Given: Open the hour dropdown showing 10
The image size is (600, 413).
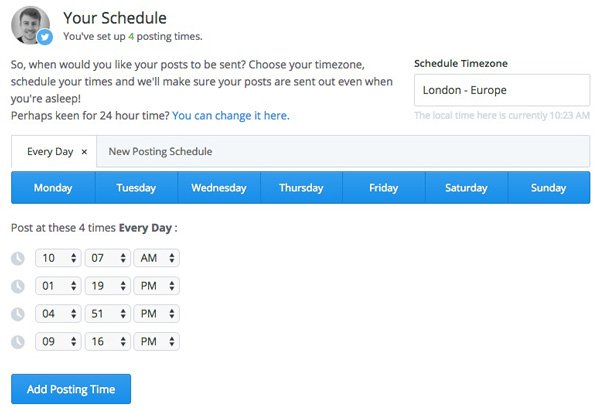Looking at the screenshot, I should pos(58,258).
